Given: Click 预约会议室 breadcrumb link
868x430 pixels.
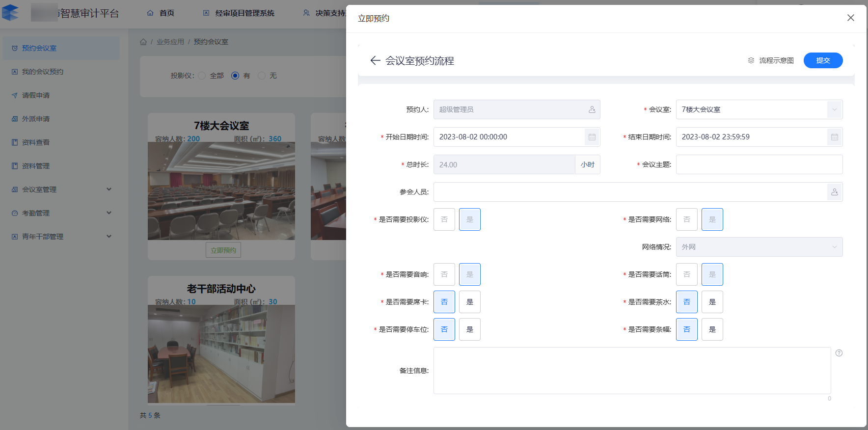Looking at the screenshot, I should click(211, 42).
